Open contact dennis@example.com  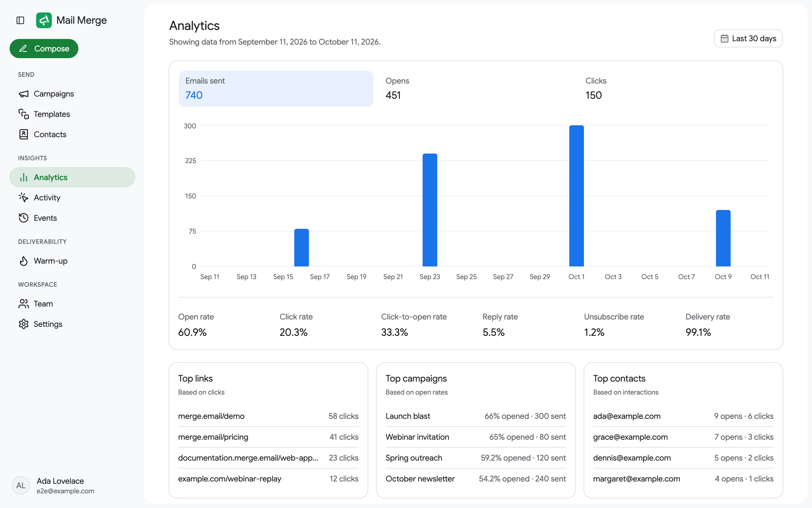(x=683, y=458)
